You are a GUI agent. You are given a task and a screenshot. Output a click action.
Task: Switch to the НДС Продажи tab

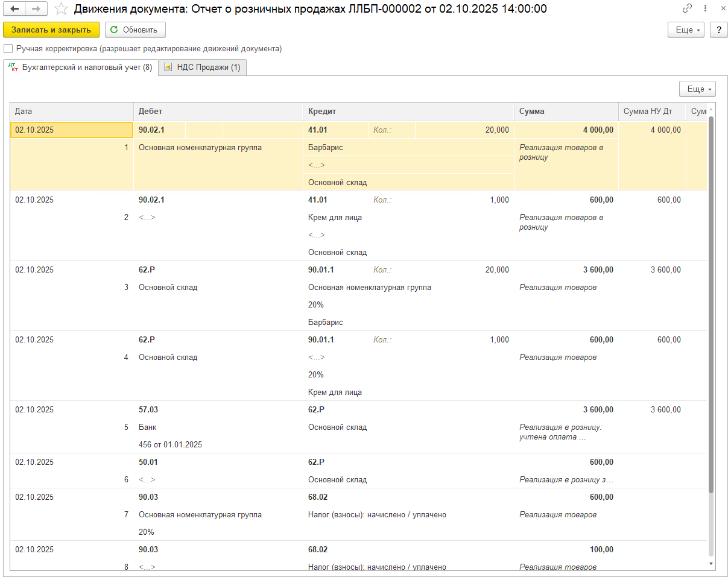[202, 68]
